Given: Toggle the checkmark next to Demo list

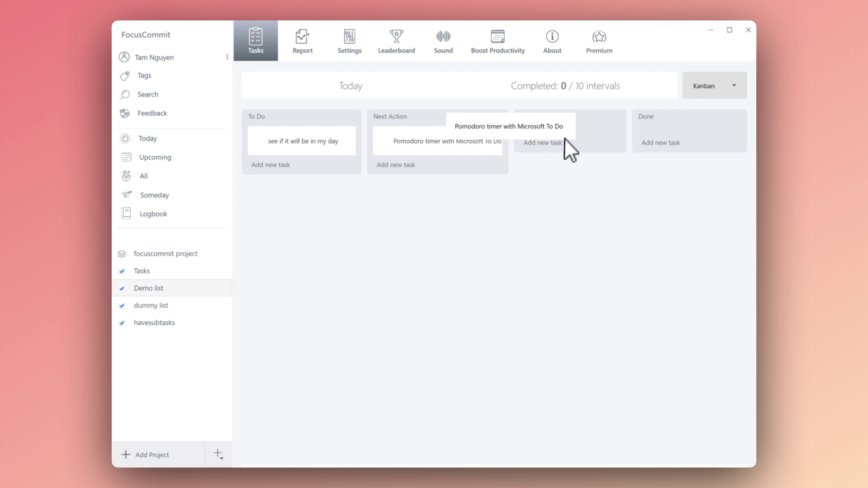Looking at the screenshot, I should pyautogui.click(x=122, y=288).
